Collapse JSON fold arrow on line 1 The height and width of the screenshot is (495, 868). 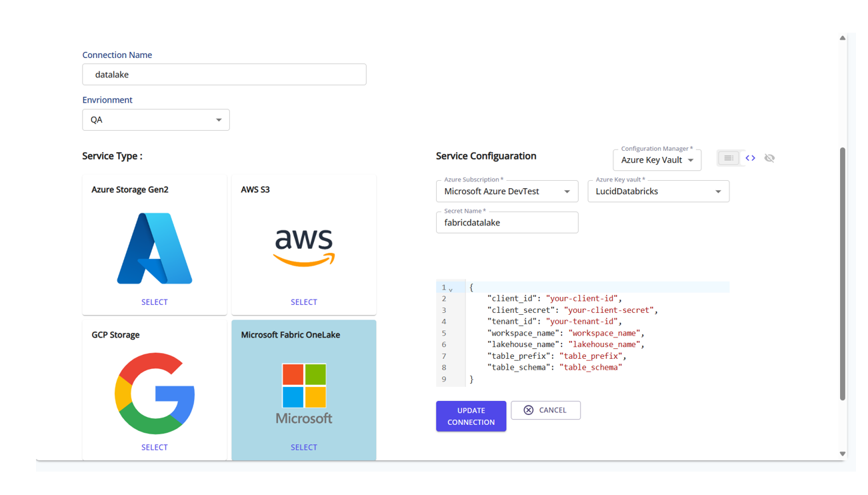pos(451,289)
